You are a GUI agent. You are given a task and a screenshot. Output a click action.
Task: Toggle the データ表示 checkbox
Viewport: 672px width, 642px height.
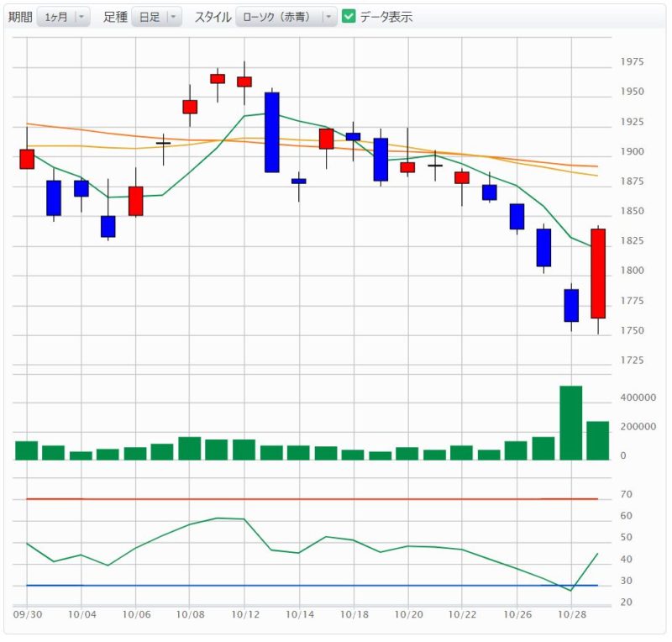pyautogui.click(x=349, y=16)
